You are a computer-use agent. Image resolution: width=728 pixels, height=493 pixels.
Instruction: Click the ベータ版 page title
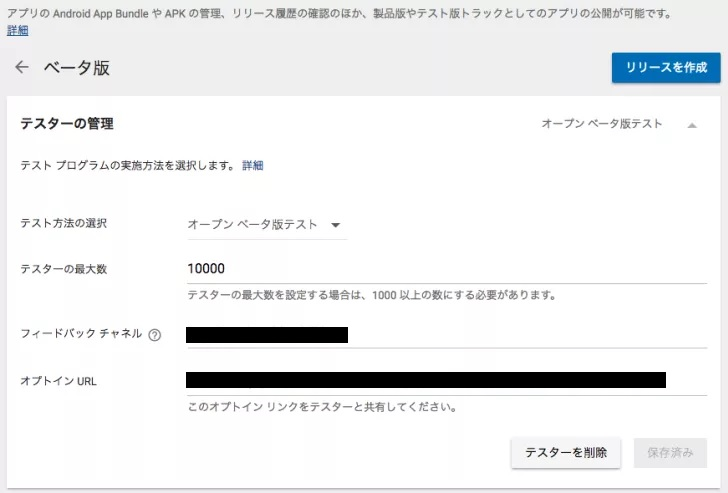76,68
